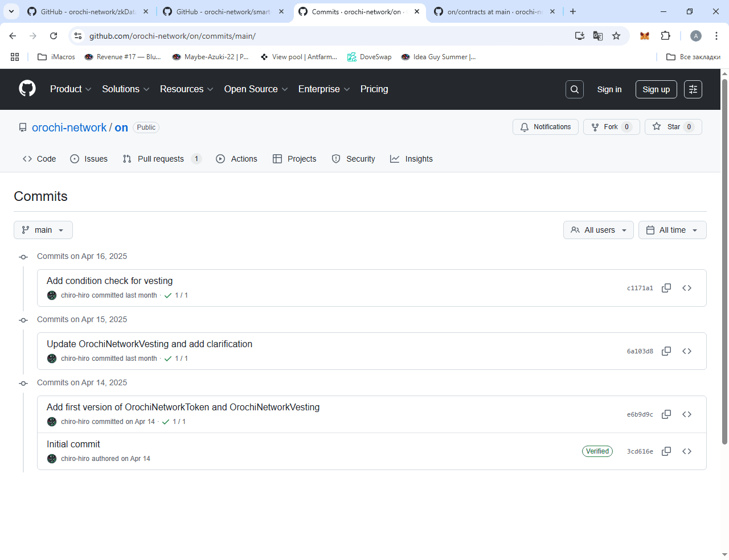View check status of Add condition check commit
This screenshot has height=560, width=729.
click(176, 295)
